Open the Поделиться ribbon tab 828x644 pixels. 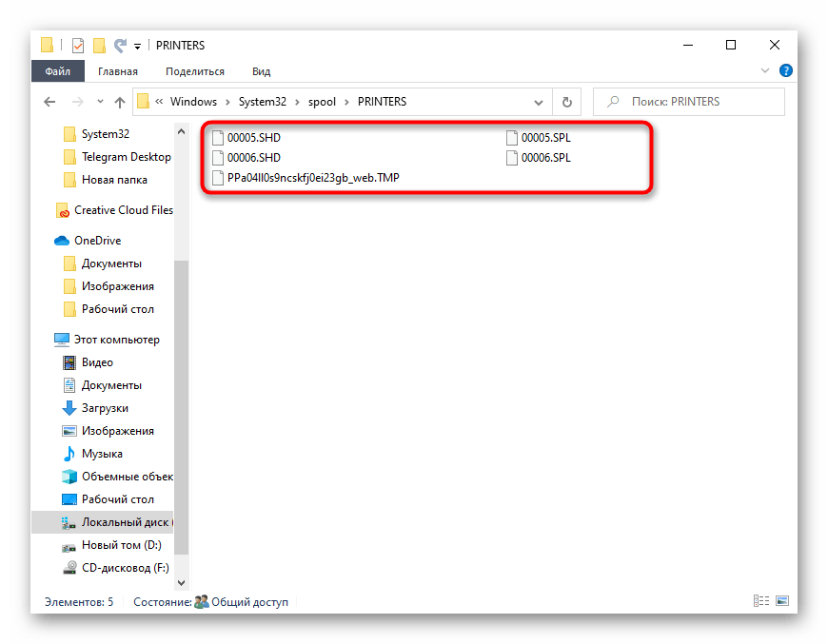click(x=195, y=71)
